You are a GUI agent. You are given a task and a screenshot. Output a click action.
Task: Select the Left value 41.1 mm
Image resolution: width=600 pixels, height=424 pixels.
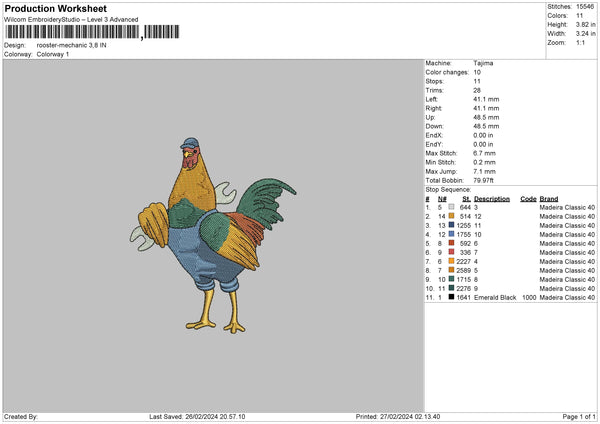tap(486, 99)
